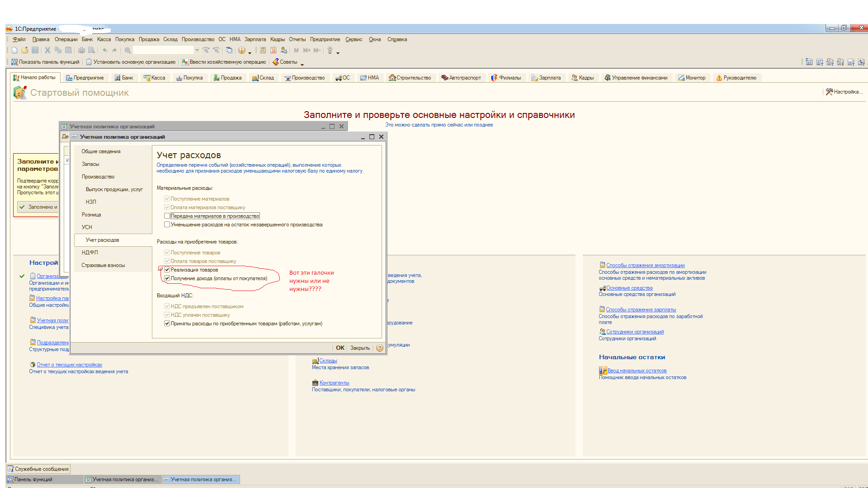This screenshot has width=868, height=488.
Task: Click the help question mark icon in dialog
Action: (x=380, y=348)
